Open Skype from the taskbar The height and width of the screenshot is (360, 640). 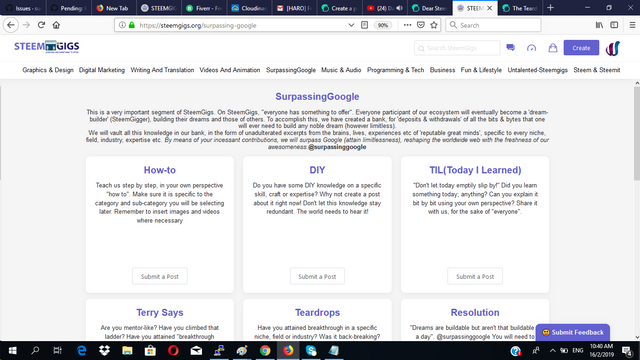pyautogui.click(x=311, y=351)
